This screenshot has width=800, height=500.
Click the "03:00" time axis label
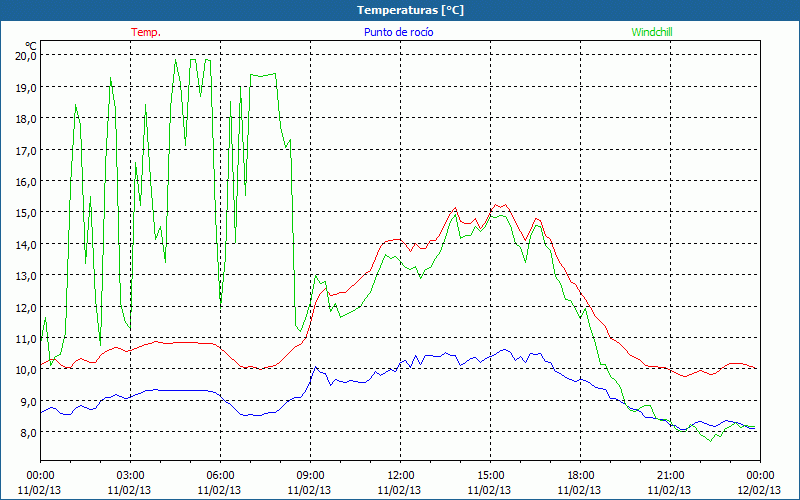130,476
